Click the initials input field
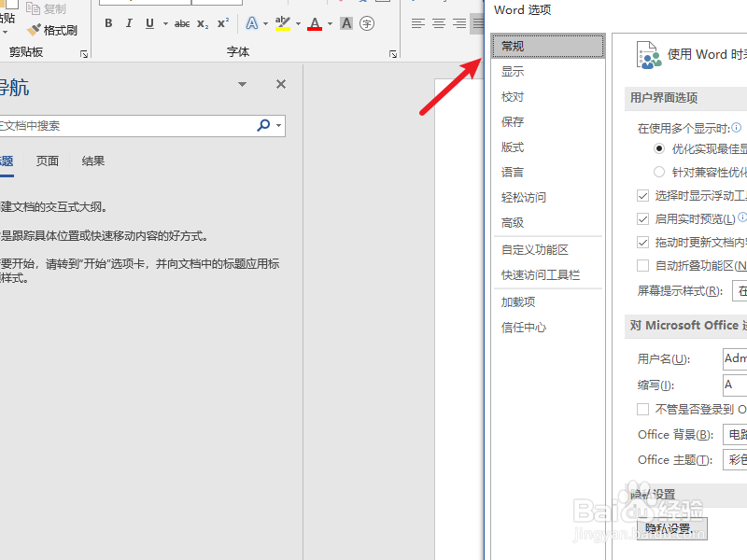The width and height of the screenshot is (747, 560). coord(735,385)
